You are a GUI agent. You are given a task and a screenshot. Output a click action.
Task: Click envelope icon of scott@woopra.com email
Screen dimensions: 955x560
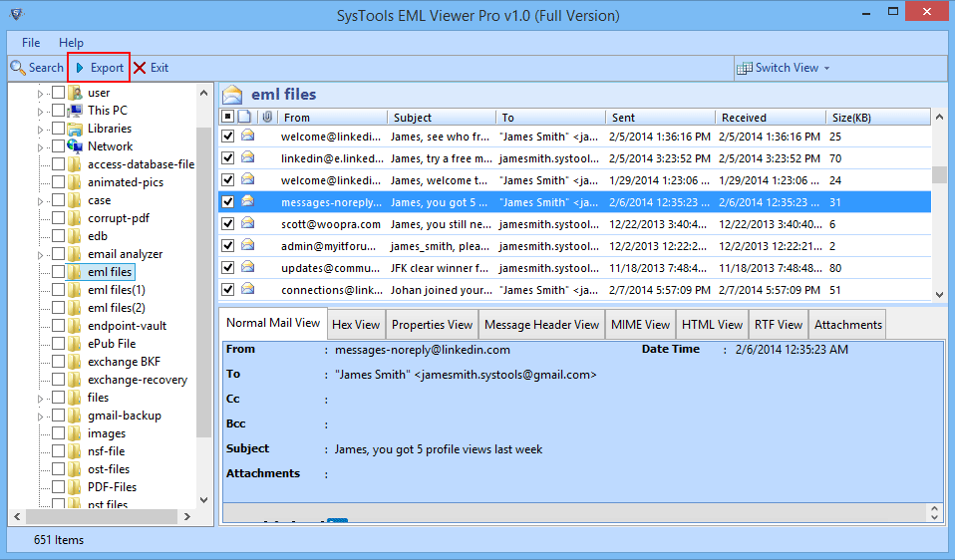click(248, 223)
